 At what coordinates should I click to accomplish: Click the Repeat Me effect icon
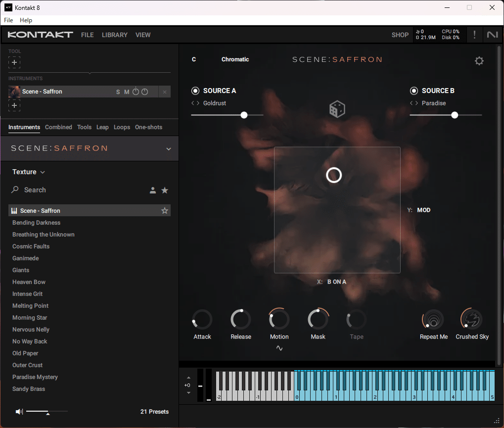click(433, 320)
